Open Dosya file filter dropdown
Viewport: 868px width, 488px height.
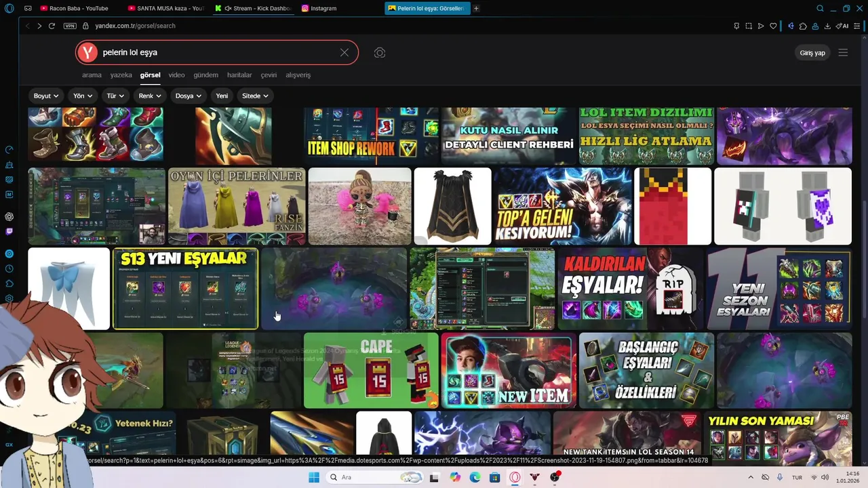[x=189, y=96]
